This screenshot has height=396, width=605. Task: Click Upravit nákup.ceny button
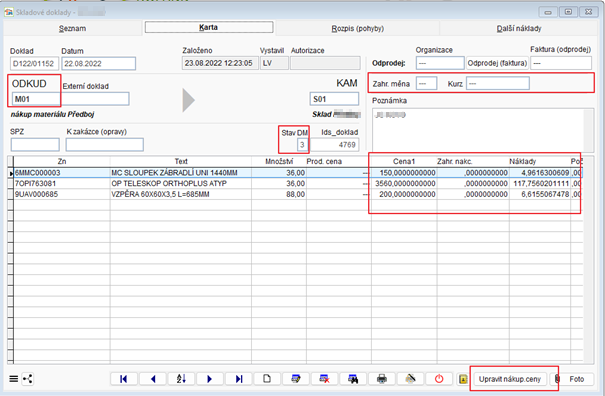click(x=510, y=379)
